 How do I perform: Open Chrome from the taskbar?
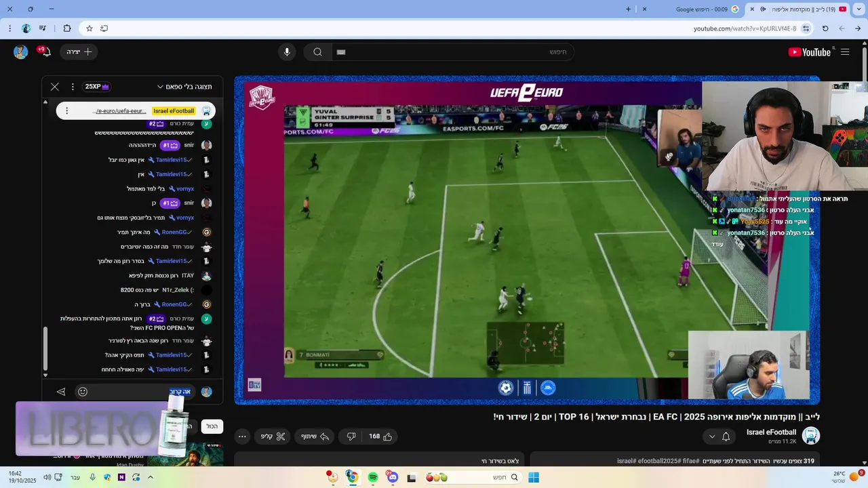click(352, 477)
